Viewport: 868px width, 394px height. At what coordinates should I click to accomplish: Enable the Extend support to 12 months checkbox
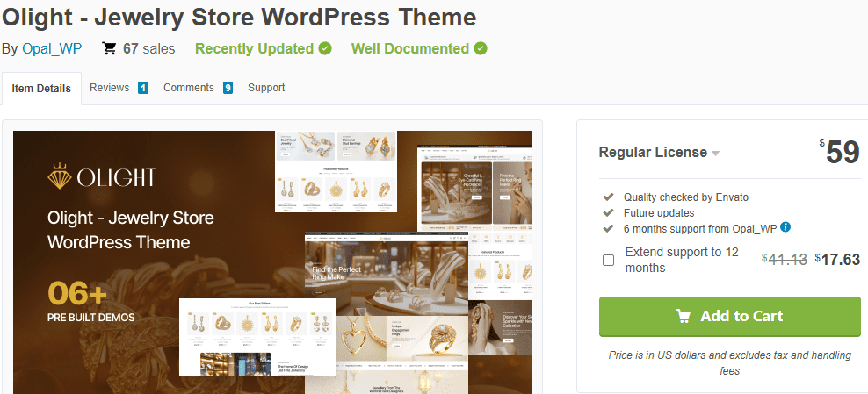[x=608, y=260]
